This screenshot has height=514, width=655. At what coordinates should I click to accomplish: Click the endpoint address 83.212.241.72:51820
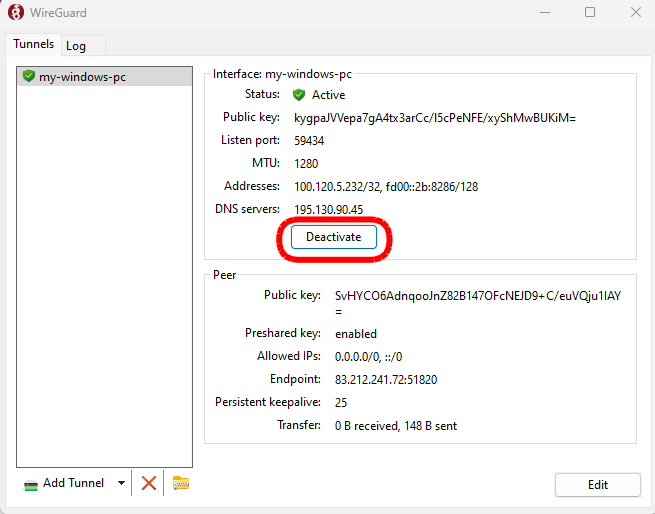(x=386, y=380)
